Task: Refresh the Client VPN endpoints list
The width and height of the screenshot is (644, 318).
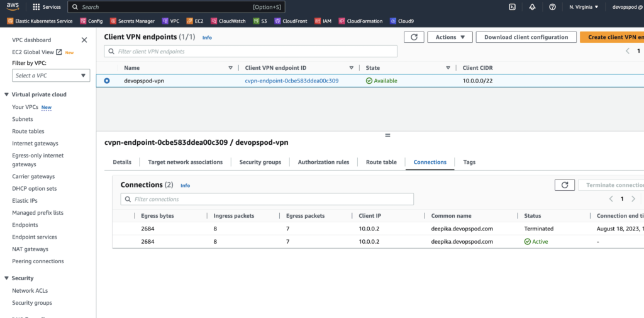Action: 414,37
